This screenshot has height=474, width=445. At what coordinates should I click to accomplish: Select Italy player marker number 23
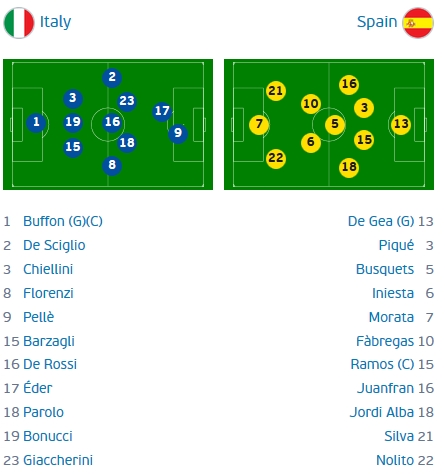[x=127, y=101]
